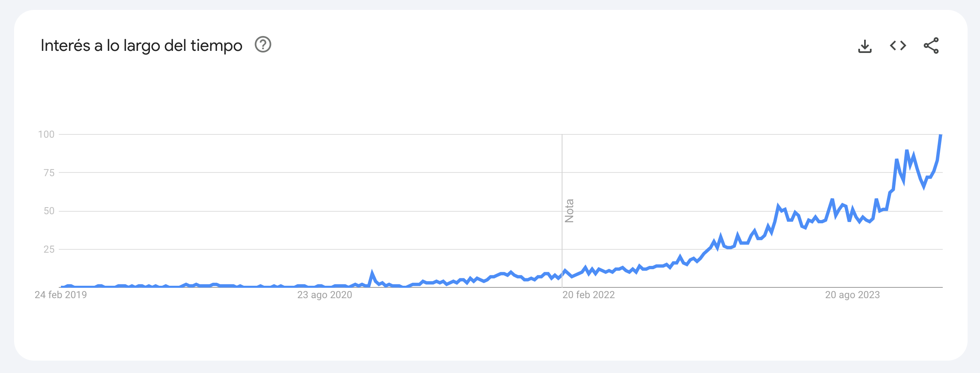The height and width of the screenshot is (373, 980).
Task: Click the 25 value on the y-axis
Action: [49, 249]
